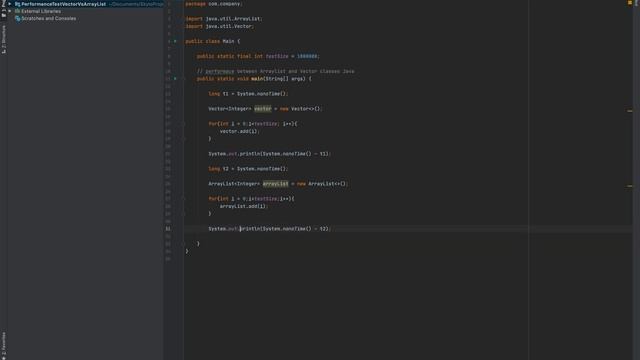The height and width of the screenshot is (360, 640).
Task: Click the inspection warning indicator in the editor corner
Action: pyautogui.click(x=630, y=3)
